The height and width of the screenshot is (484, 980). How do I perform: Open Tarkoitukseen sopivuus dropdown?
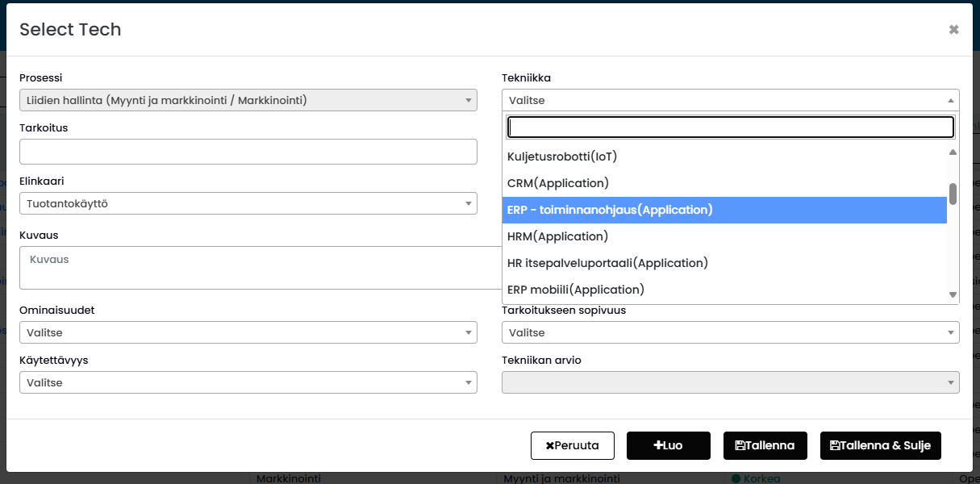(730, 332)
